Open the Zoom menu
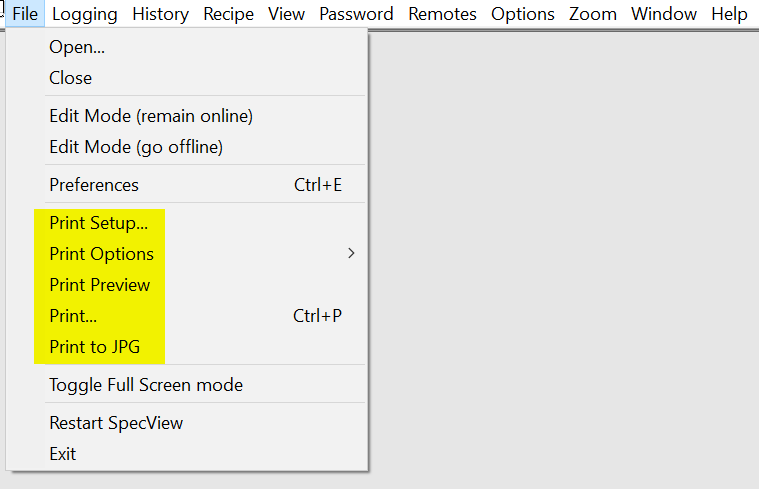Screen dimensions: 759x489 [593, 14]
